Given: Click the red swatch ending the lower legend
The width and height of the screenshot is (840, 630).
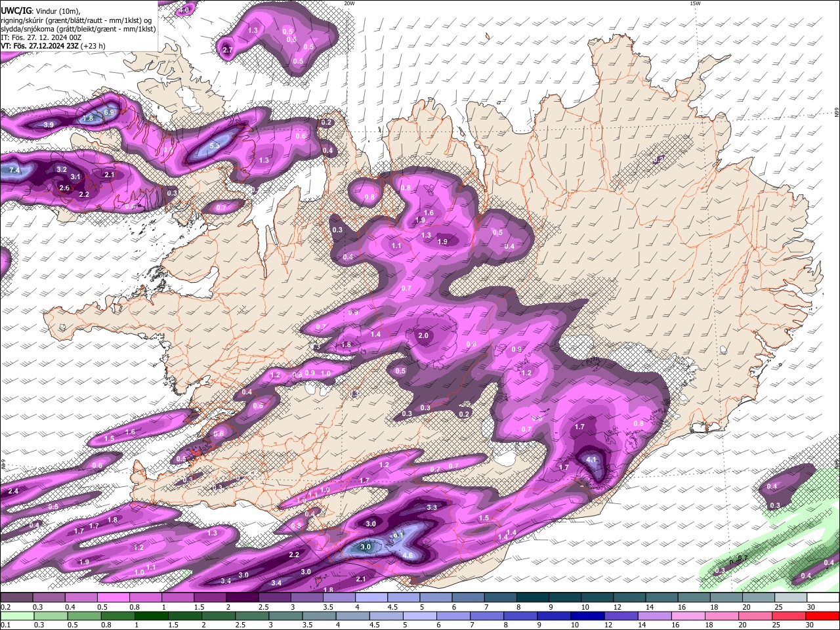Looking at the screenshot, I should pos(822,616).
